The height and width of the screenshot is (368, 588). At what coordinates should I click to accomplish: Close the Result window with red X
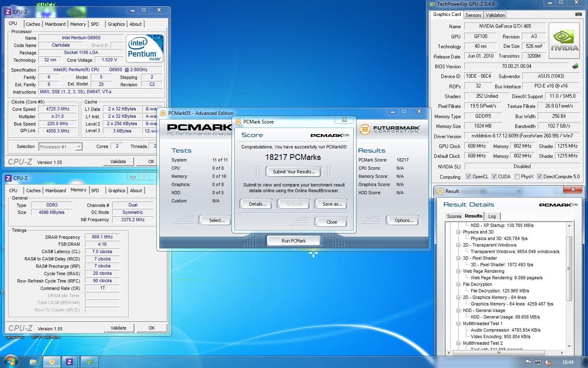pyautogui.click(x=572, y=189)
